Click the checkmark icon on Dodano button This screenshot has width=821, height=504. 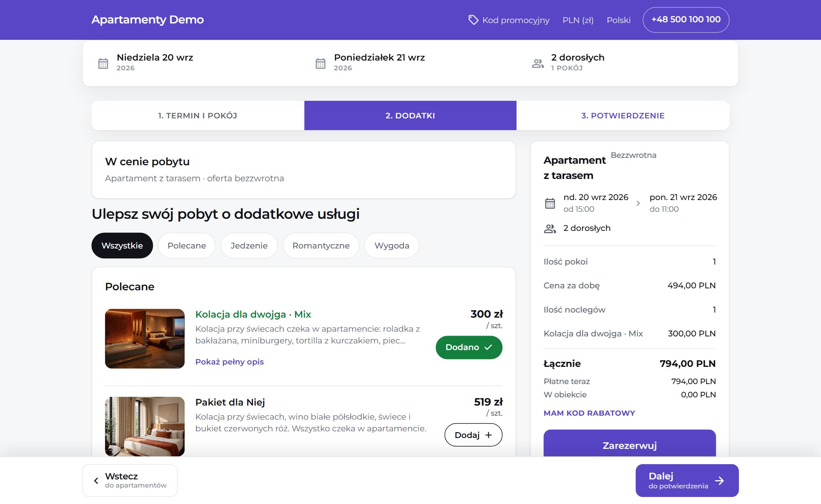488,347
